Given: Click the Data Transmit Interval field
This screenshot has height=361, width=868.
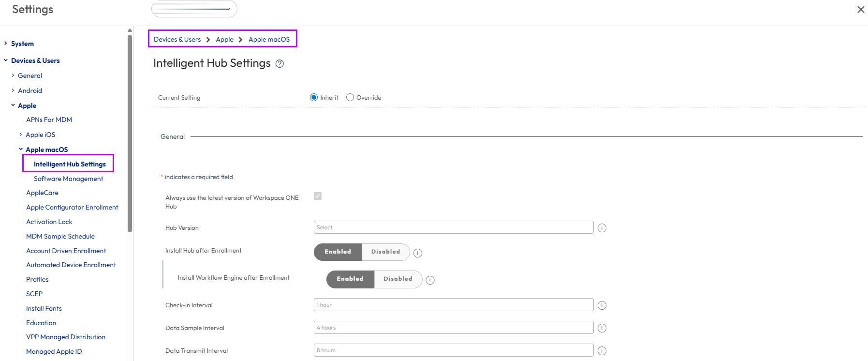Looking at the screenshot, I should tap(454, 350).
